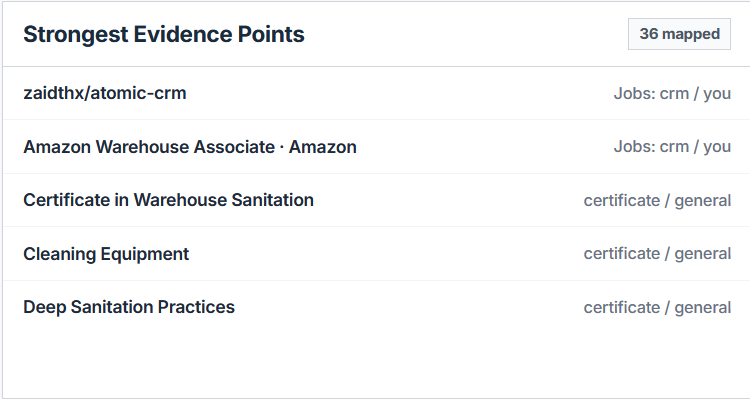Click certificate / general tag beside Cleaning Equipment
Image resolution: width=750 pixels, height=399 pixels.
tap(657, 254)
